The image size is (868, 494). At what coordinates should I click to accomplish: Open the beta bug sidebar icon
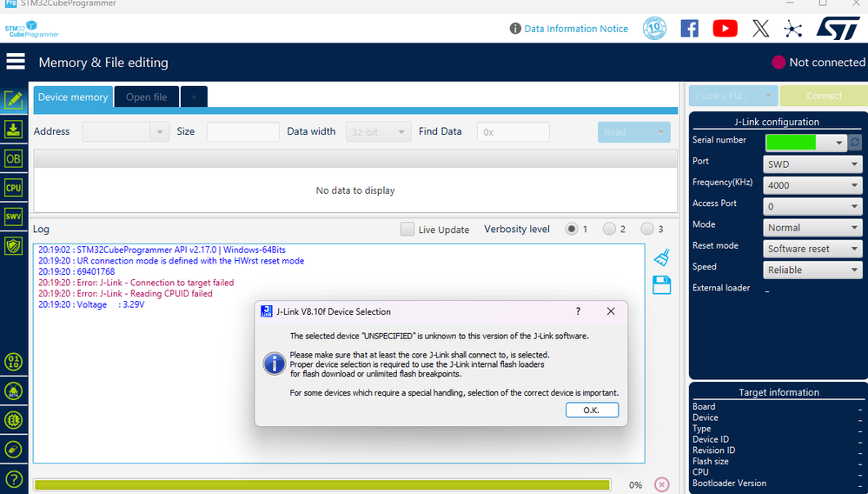[x=13, y=391]
